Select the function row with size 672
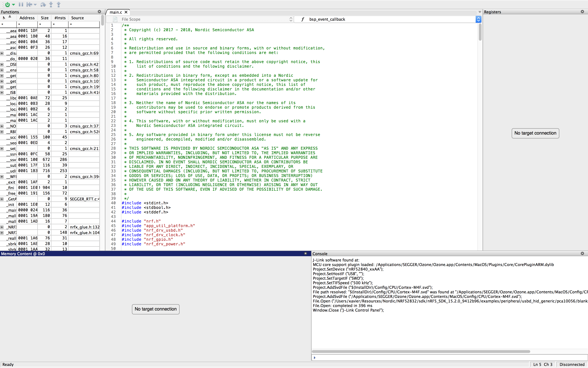Viewport: 588px width, 368px height. (x=50, y=160)
